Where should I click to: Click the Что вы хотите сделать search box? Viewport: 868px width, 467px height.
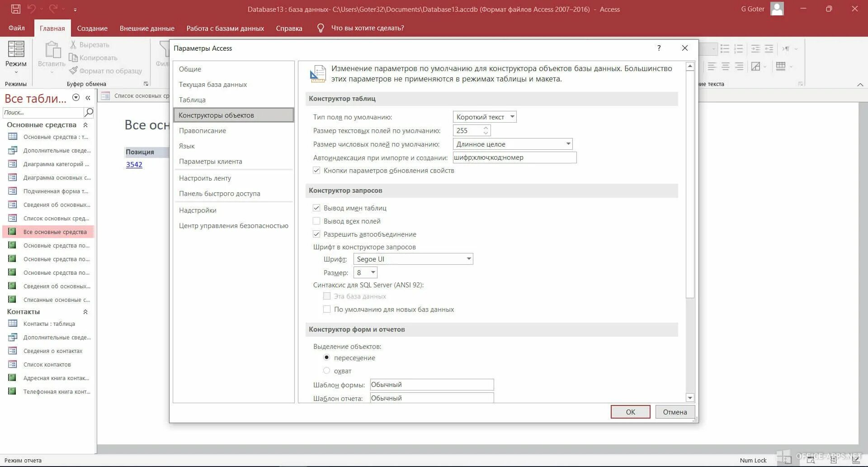click(368, 28)
